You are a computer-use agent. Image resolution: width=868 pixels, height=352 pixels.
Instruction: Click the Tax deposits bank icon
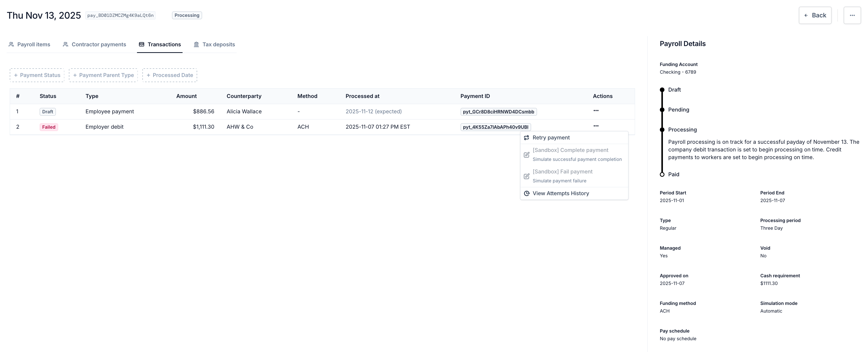tap(196, 45)
